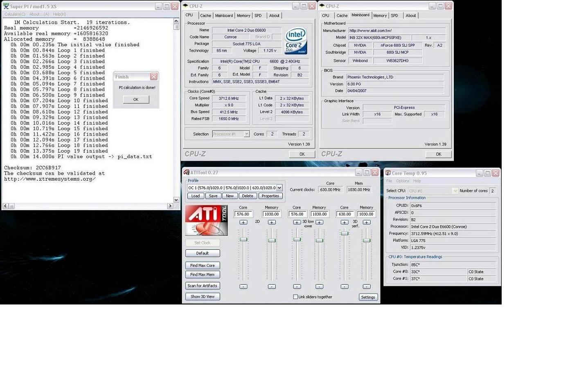Viewport: 588px width, 367px height.
Task: Decrease 3D perf Memory with minus button
Action: [x=367, y=286]
